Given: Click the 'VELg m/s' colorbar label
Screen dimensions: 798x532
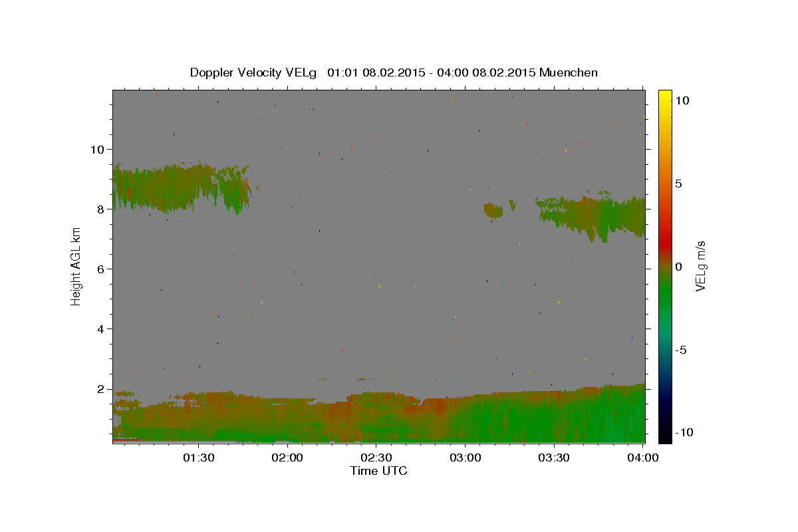Looking at the screenshot, I should [x=700, y=266].
